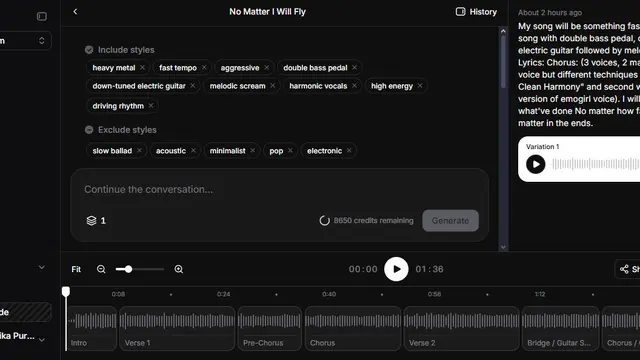Adjust the timeline zoom slider
Viewport: 640px width, 360px height.
[140, 269]
